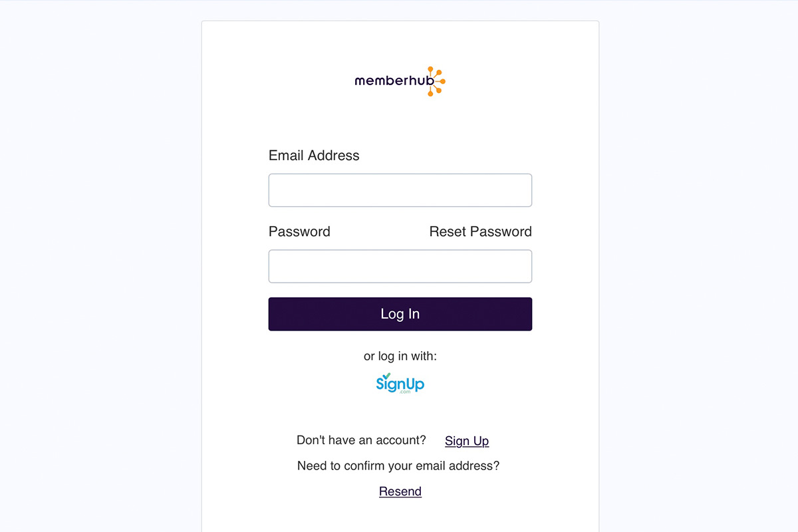Follow the Sign Up link

coord(467,441)
